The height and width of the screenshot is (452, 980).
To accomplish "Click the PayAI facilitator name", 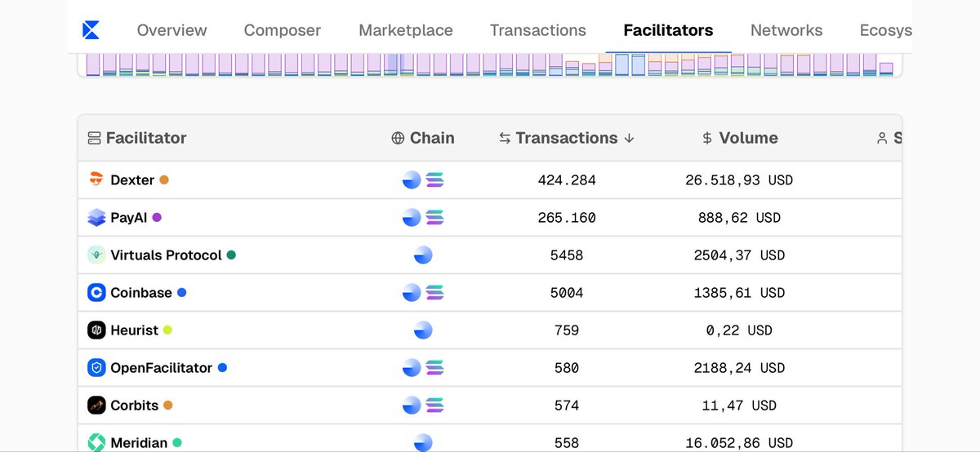I will point(129,218).
